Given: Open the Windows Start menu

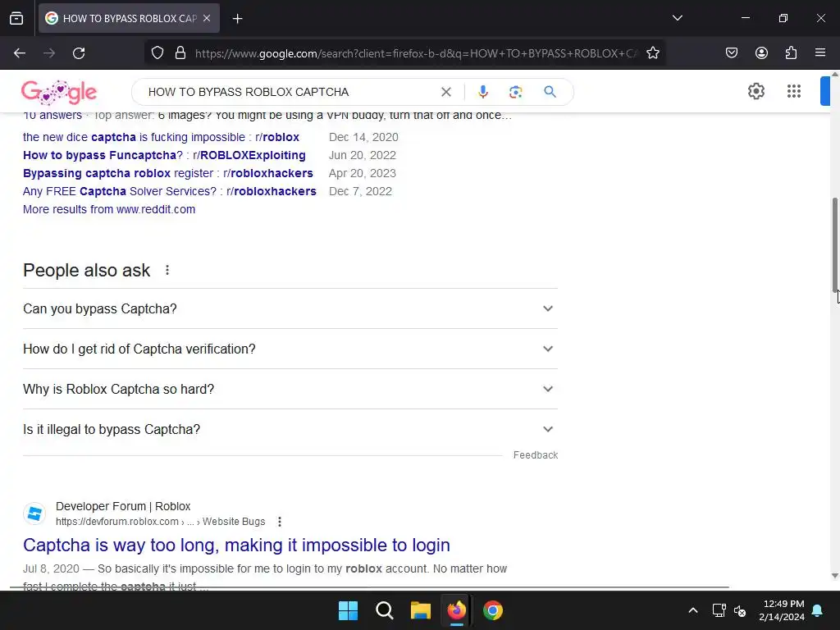Looking at the screenshot, I should coord(348,610).
